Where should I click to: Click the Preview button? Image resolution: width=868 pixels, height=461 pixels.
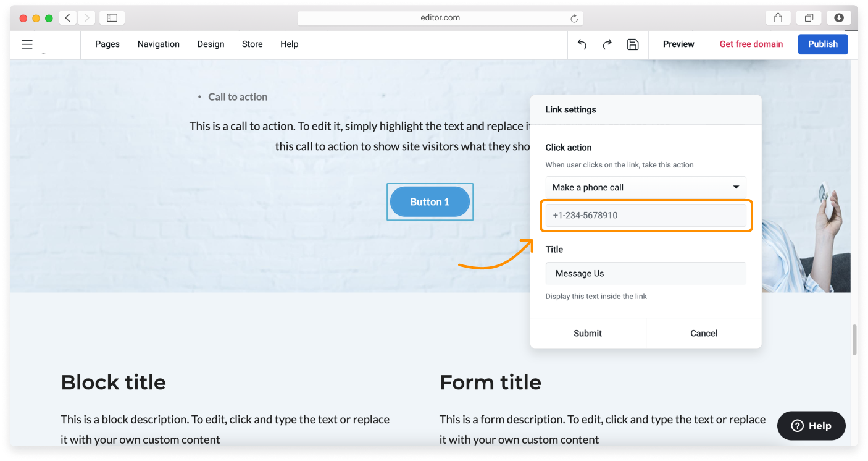click(678, 44)
